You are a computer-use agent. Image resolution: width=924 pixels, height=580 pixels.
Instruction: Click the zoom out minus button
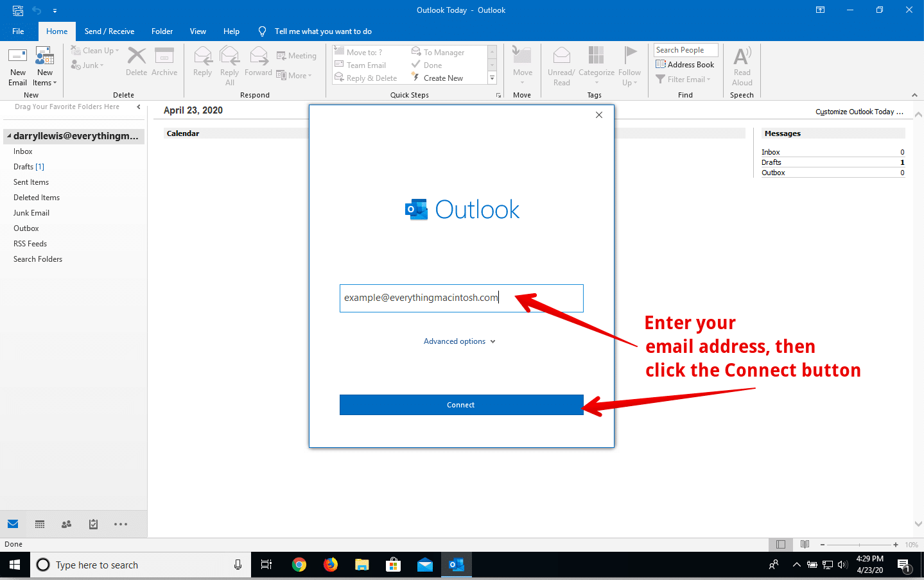823,545
